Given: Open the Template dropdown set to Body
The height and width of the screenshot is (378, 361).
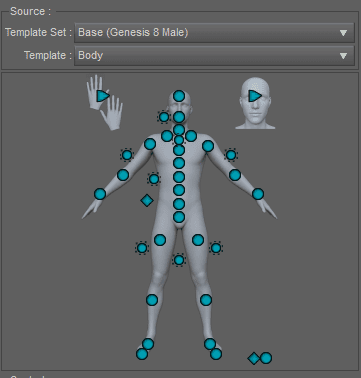Looking at the screenshot, I should [214, 55].
